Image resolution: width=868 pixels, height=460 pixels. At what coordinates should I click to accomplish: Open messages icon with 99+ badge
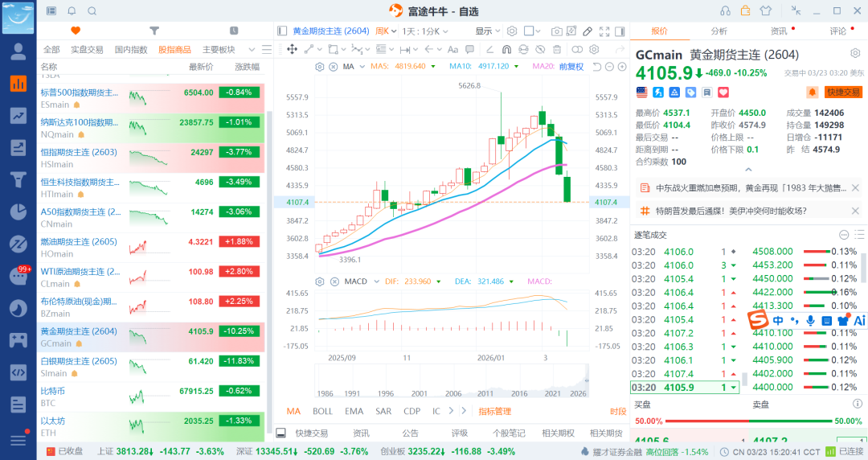pos(18,276)
